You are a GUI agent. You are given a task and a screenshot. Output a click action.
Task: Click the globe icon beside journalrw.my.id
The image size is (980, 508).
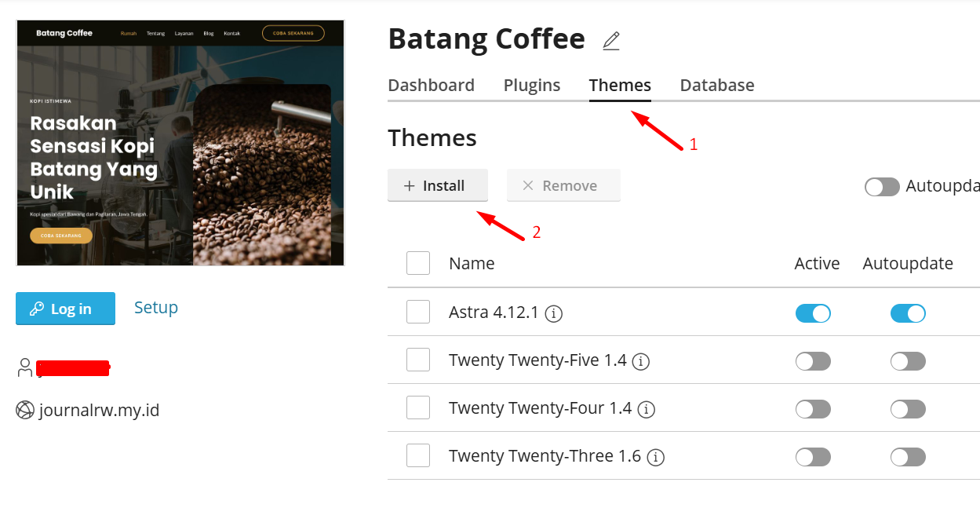click(x=25, y=410)
